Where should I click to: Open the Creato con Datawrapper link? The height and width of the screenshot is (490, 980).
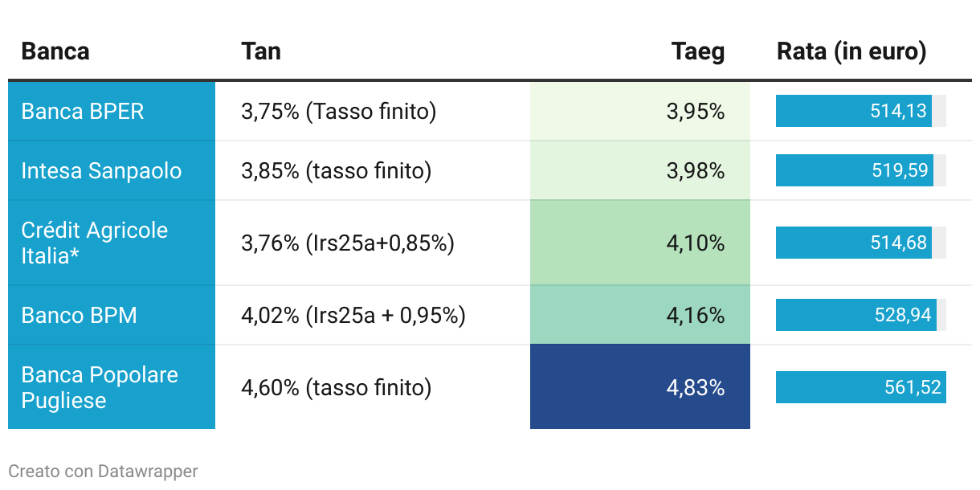pos(103,472)
